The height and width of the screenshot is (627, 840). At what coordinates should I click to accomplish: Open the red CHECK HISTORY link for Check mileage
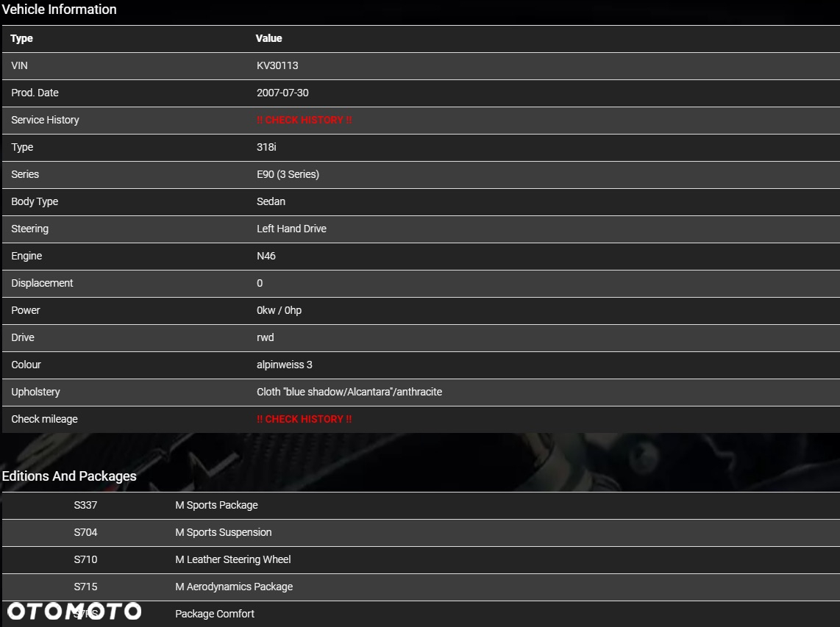pos(305,419)
